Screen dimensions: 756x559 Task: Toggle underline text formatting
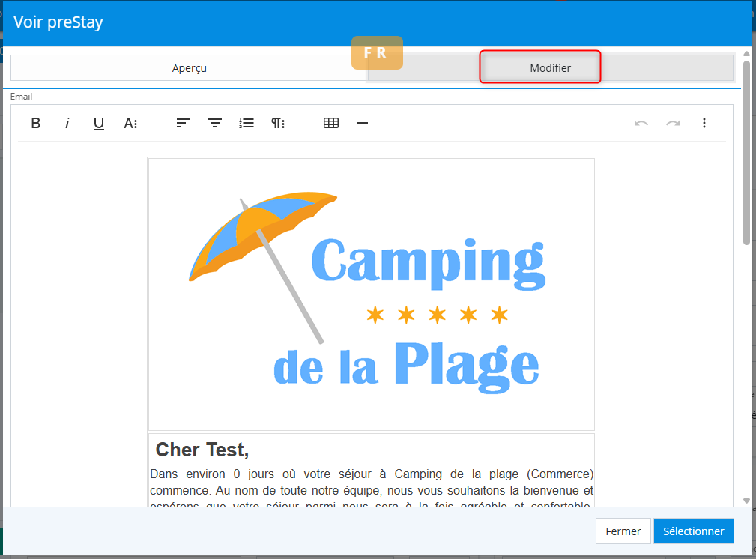[x=99, y=124]
